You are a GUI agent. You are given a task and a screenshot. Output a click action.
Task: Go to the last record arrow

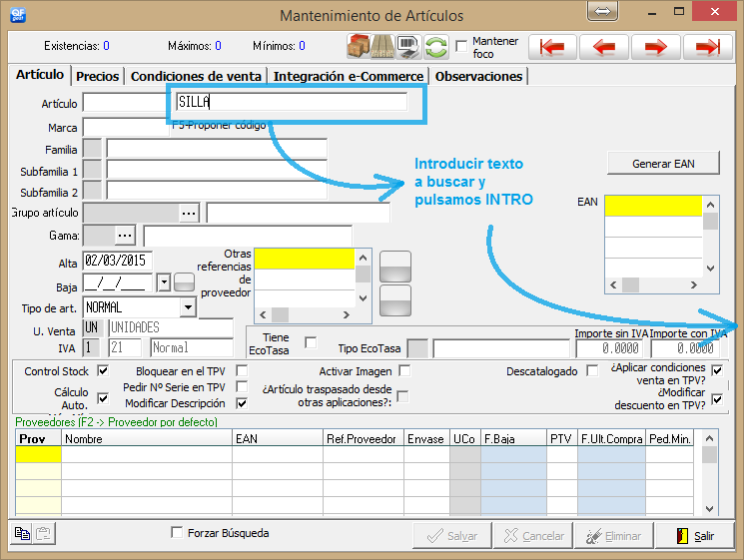707,47
